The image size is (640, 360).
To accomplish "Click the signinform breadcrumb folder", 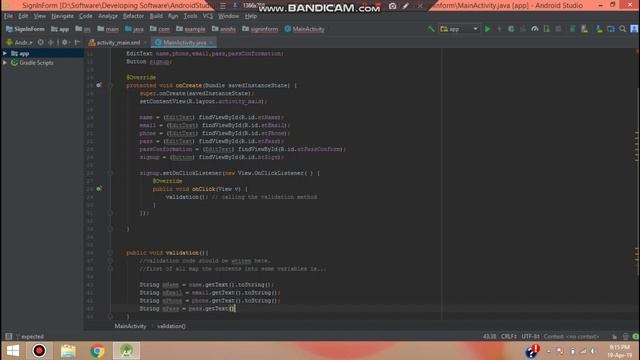I will (260, 29).
